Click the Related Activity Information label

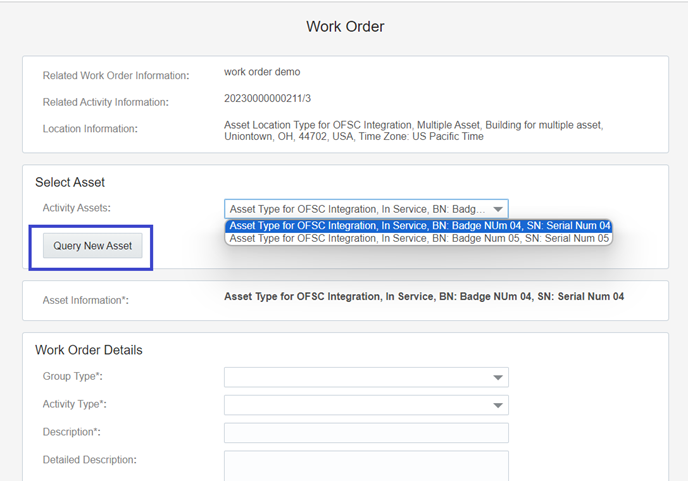coord(105,102)
